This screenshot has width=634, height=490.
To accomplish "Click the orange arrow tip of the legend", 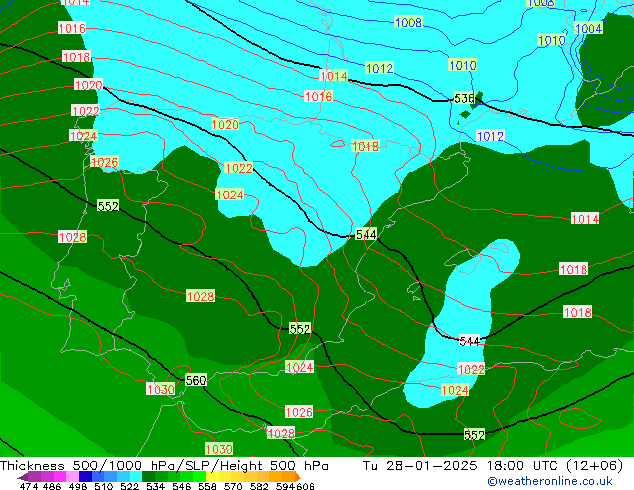I will tap(297, 477).
